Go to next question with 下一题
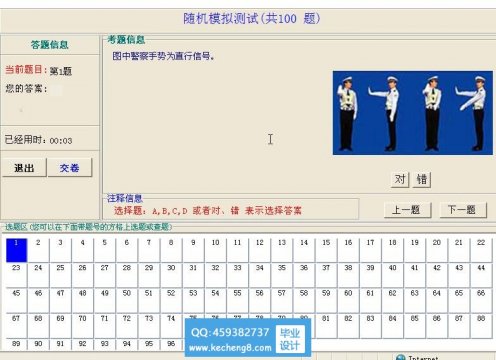496x360 pixels. [463, 210]
